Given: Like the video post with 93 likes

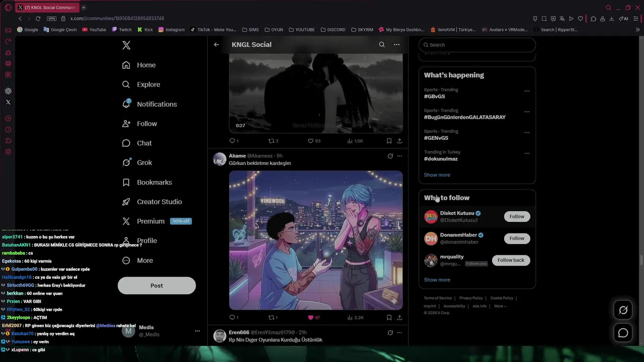Looking at the screenshot, I should (x=314, y=141).
